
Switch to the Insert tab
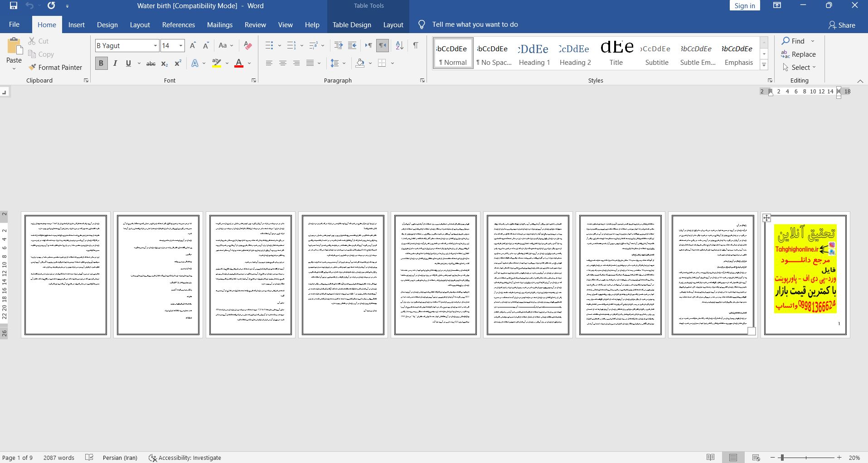[77, 24]
